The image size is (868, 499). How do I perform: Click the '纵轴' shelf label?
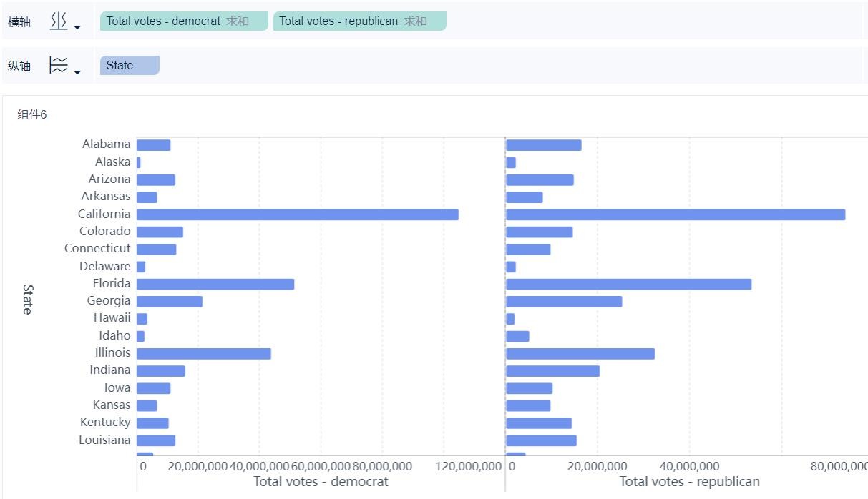click(x=19, y=66)
